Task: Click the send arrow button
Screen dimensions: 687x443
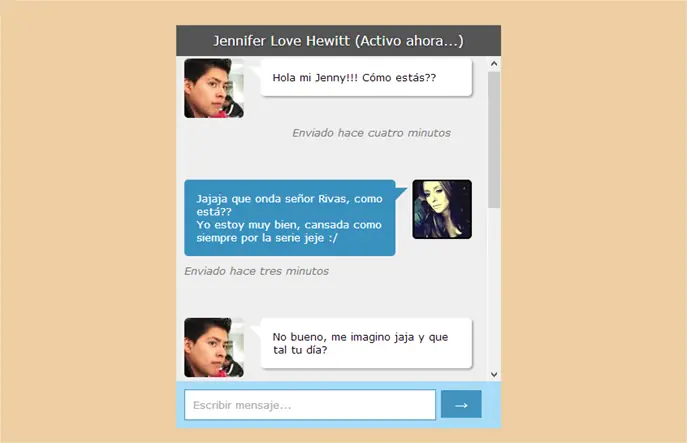Action: coord(461,404)
